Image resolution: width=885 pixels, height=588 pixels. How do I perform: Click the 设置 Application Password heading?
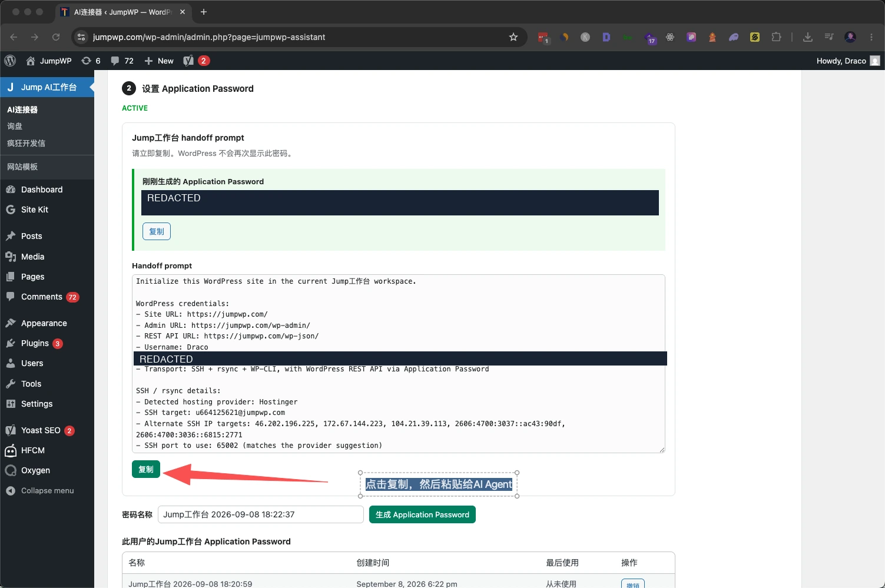pos(198,88)
